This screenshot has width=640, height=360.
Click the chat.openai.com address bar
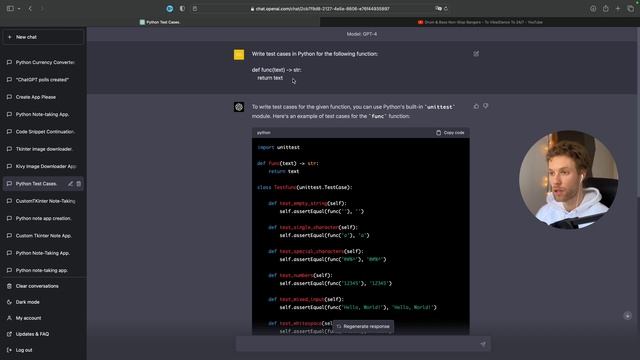point(320,9)
